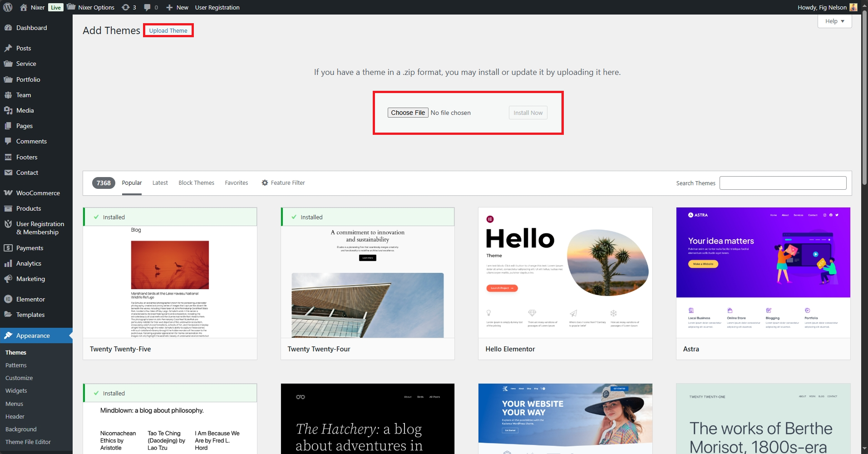Click the Marketing megaphone icon
Image resolution: width=868 pixels, height=454 pixels.
(x=8, y=279)
